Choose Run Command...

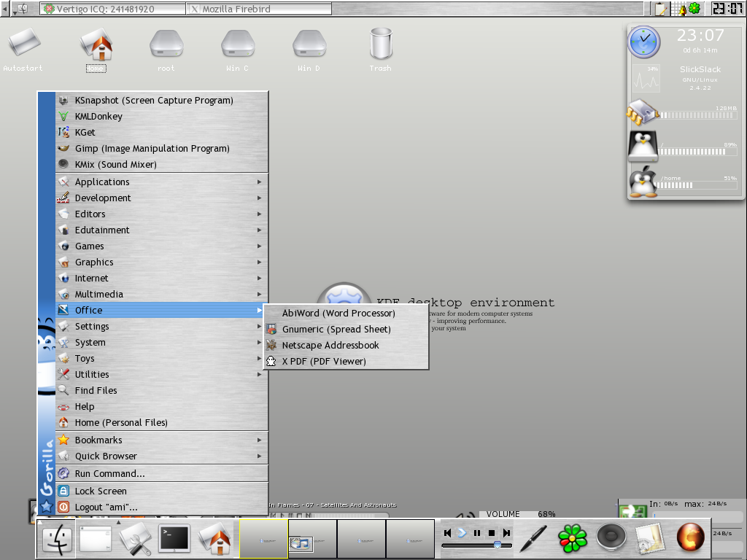click(162, 474)
